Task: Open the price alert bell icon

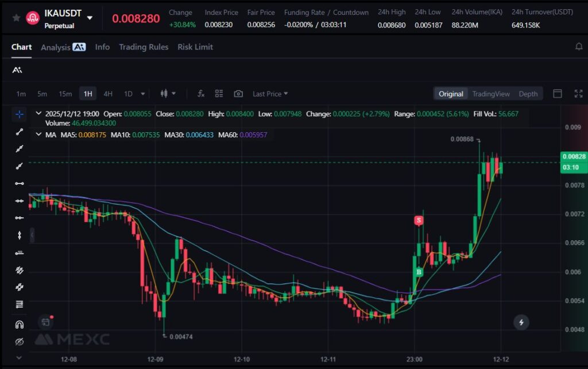Action: tap(579, 47)
